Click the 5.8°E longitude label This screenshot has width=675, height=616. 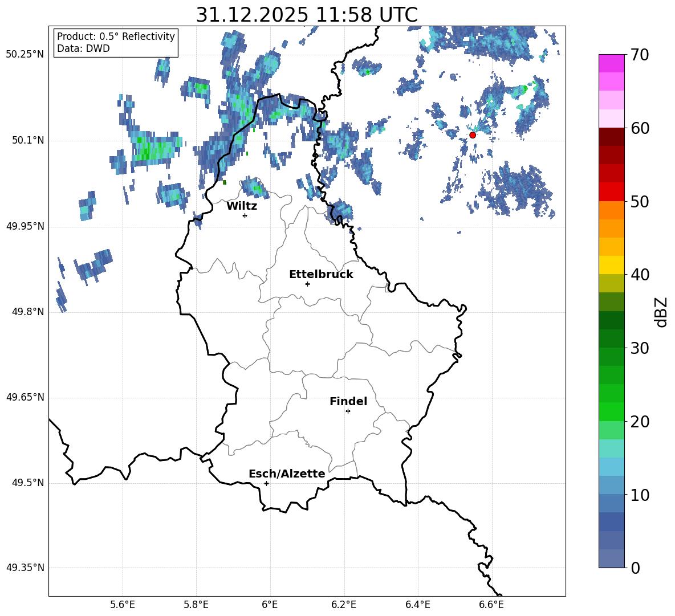coord(196,605)
